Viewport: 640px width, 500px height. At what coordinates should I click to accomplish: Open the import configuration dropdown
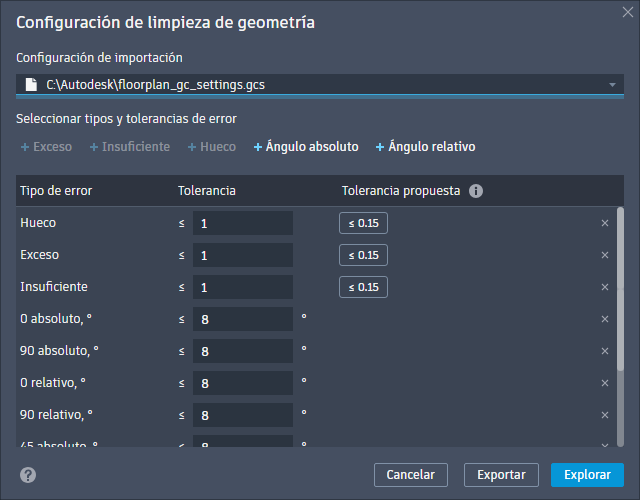pos(612,85)
